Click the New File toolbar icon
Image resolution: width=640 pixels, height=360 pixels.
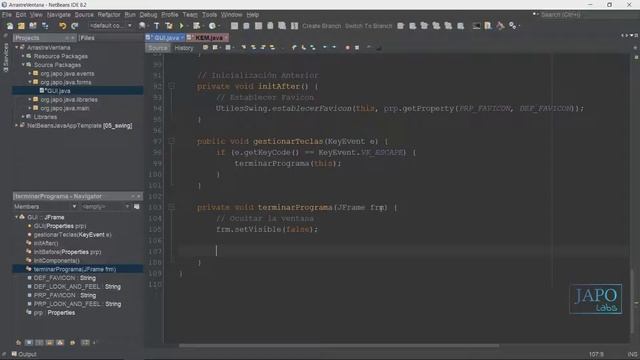tap(10, 26)
